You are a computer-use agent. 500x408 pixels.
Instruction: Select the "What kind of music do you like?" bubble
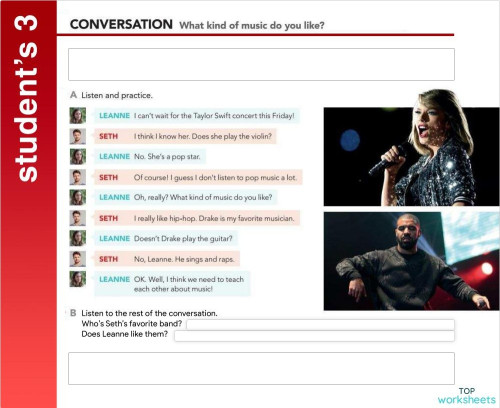pyautogui.click(x=186, y=197)
